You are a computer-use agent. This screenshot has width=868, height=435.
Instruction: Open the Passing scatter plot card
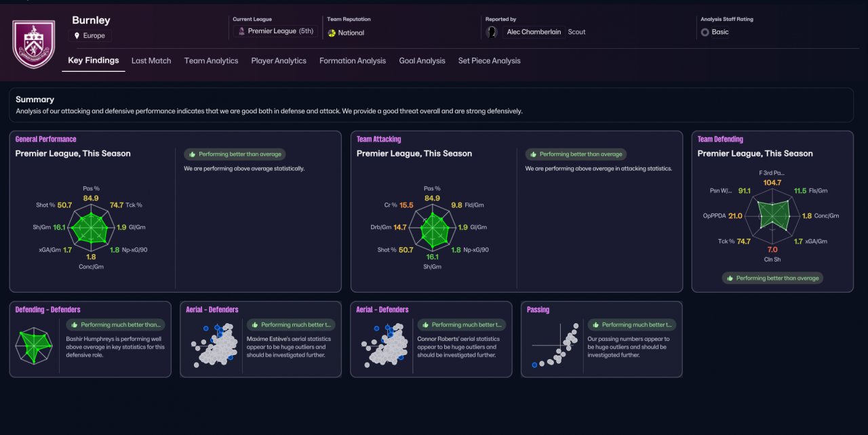601,339
